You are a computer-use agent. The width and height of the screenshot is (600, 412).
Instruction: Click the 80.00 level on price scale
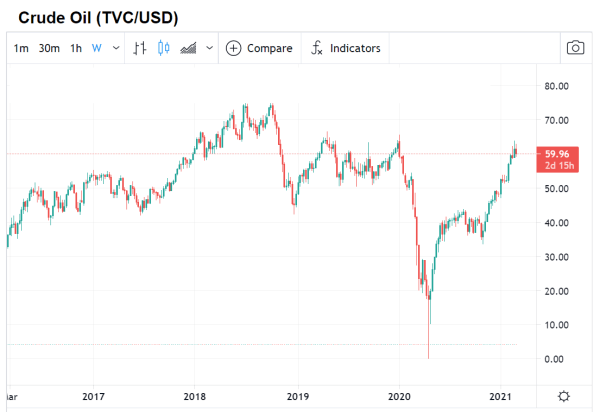[x=555, y=87]
